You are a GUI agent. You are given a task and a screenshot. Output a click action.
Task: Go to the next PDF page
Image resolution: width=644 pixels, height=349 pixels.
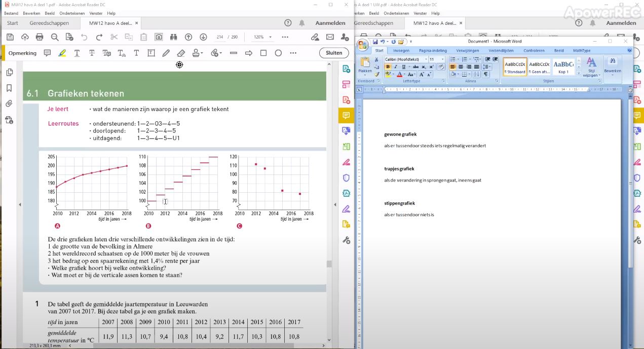203,37
